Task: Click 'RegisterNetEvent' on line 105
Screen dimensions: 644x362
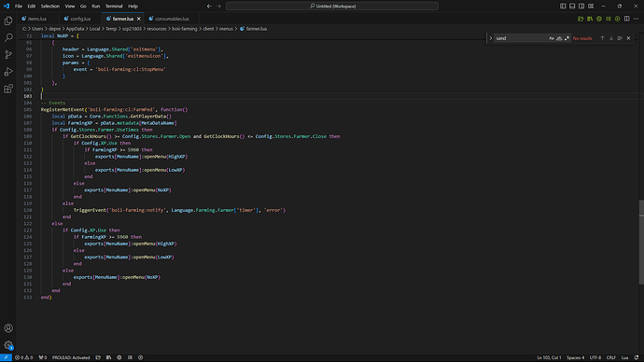Action: point(63,109)
